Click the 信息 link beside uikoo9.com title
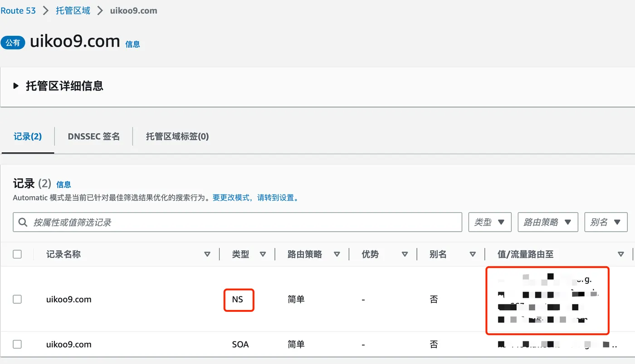This screenshot has width=635, height=364. 132,44
